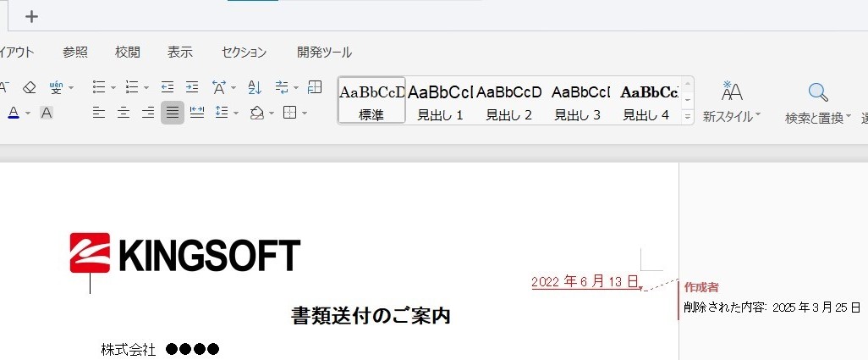Open the 開発ツール ribbon tab
Image resolution: width=868 pixels, height=360 pixels.
(x=324, y=53)
